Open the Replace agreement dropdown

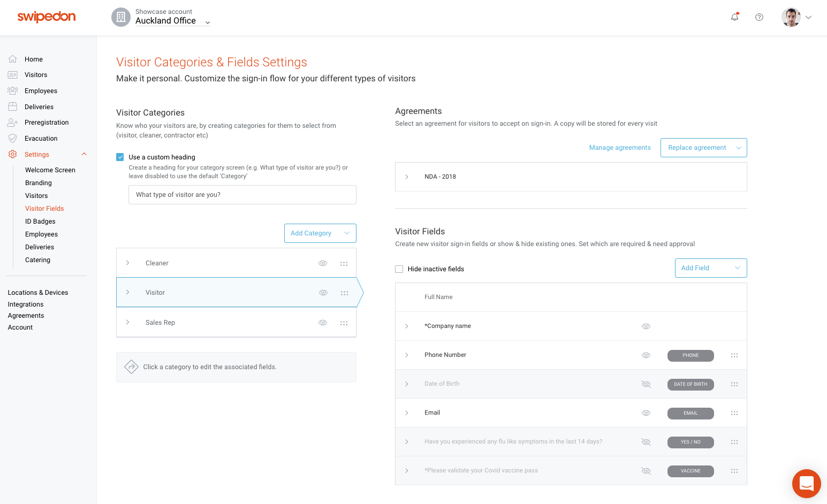pyautogui.click(x=704, y=148)
